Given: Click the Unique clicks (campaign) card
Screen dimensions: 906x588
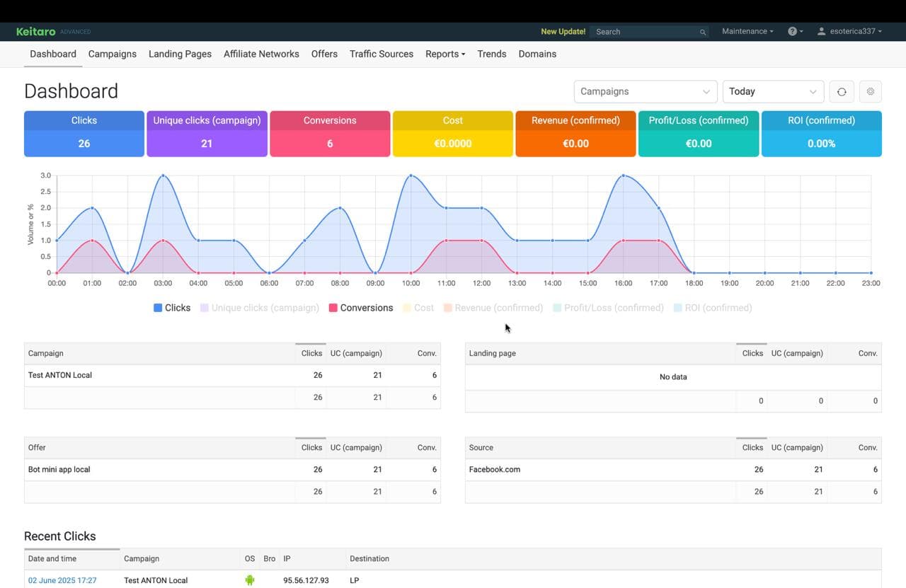Looking at the screenshot, I should pos(207,134).
